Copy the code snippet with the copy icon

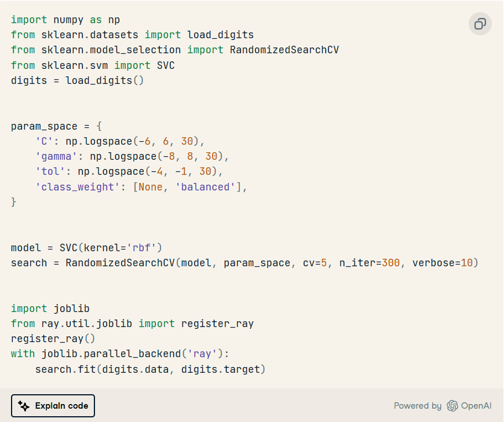click(x=480, y=24)
